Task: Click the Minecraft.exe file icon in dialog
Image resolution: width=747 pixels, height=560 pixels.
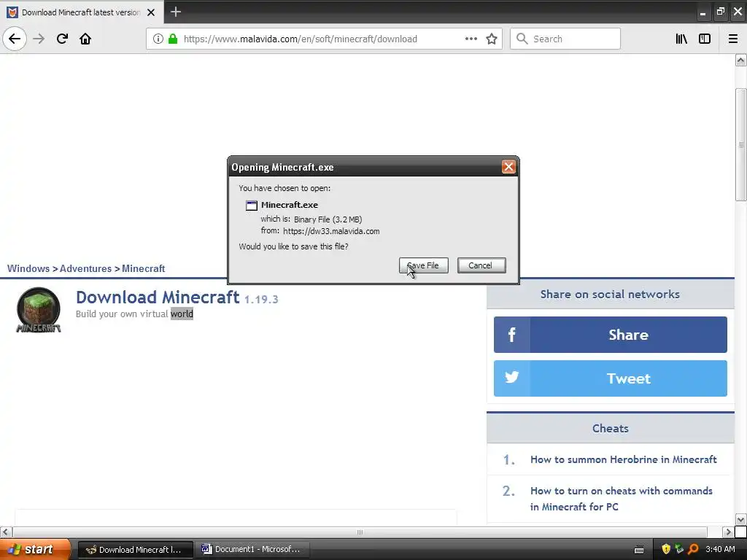Action: [x=252, y=205]
